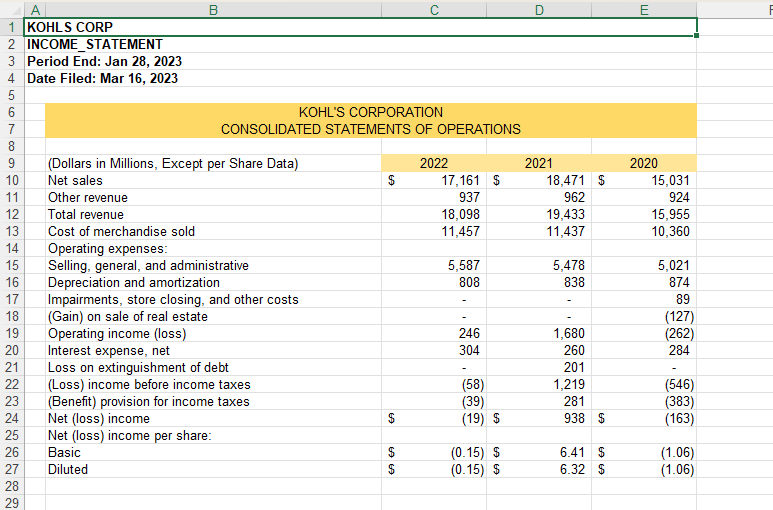Viewport: 773px width, 510px height.
Task: Click tax provision value (383)
Action: [679, 402]
